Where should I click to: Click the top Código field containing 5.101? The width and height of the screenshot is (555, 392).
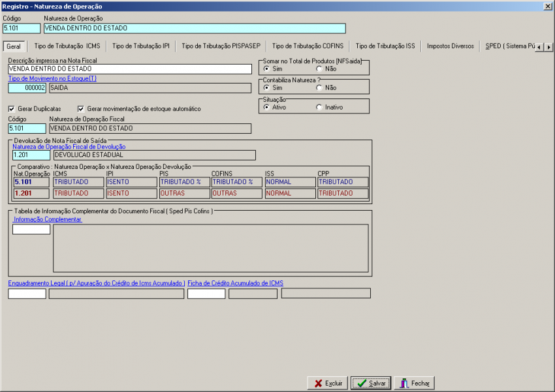pos(22,28)
